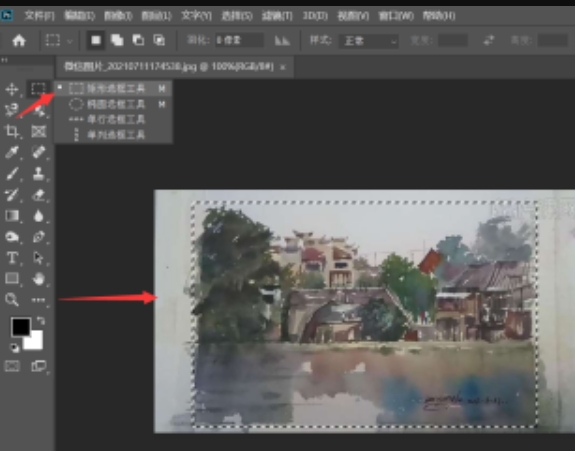Select the Eraser tool
Viewport: 575px width, 451px height.
pos(39,195)
